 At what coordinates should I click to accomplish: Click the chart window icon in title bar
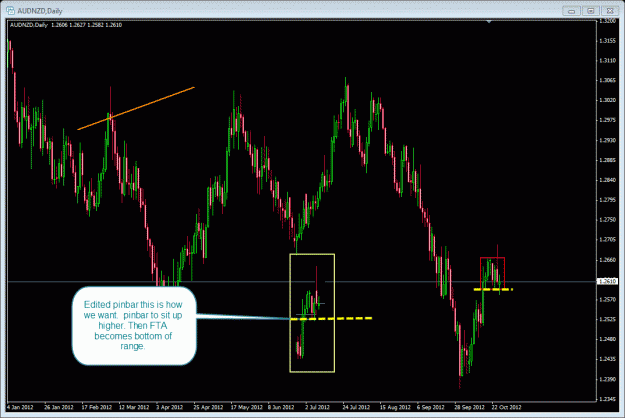[x=10, y=10]
